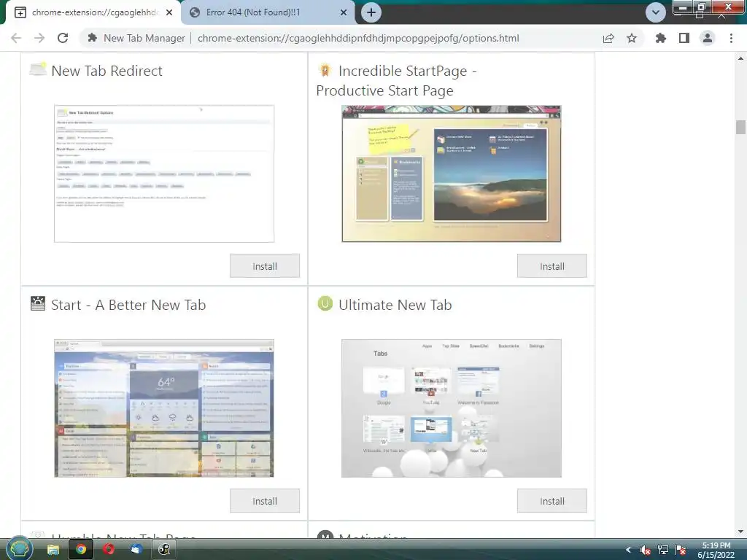Click the Chrome taskbar icon

click(x=81, y=550)
